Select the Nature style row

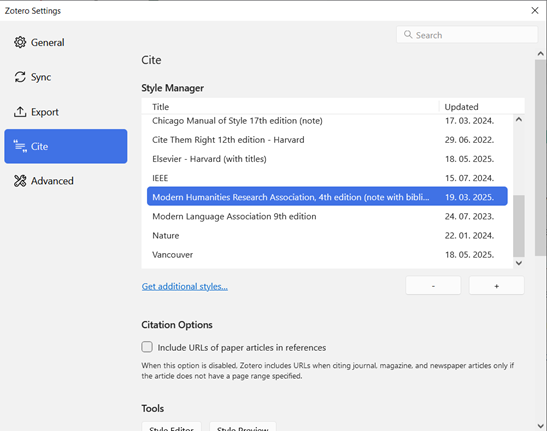[x=327, y=236]
